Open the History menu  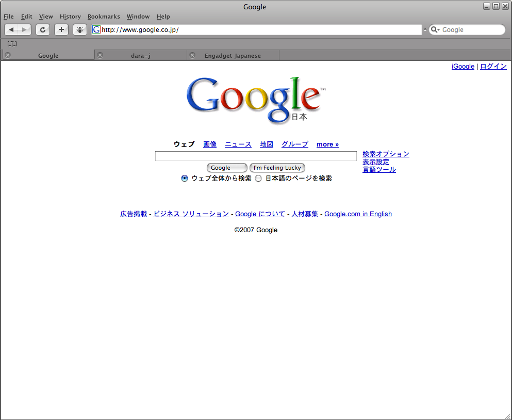[70, 17]
